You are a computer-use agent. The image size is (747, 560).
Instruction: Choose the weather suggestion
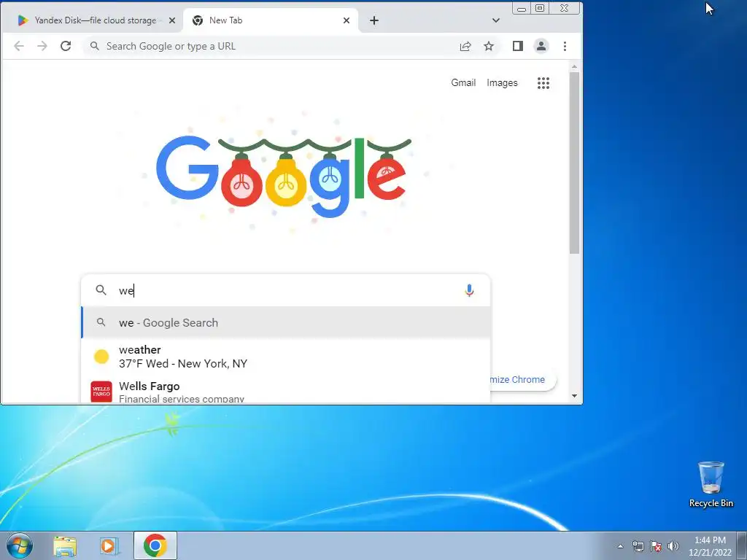(286, 357)
